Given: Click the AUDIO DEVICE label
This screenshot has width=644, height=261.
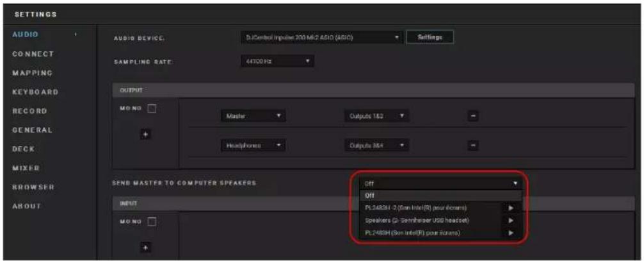Looking at the screenshot, I should pos(139,38).
